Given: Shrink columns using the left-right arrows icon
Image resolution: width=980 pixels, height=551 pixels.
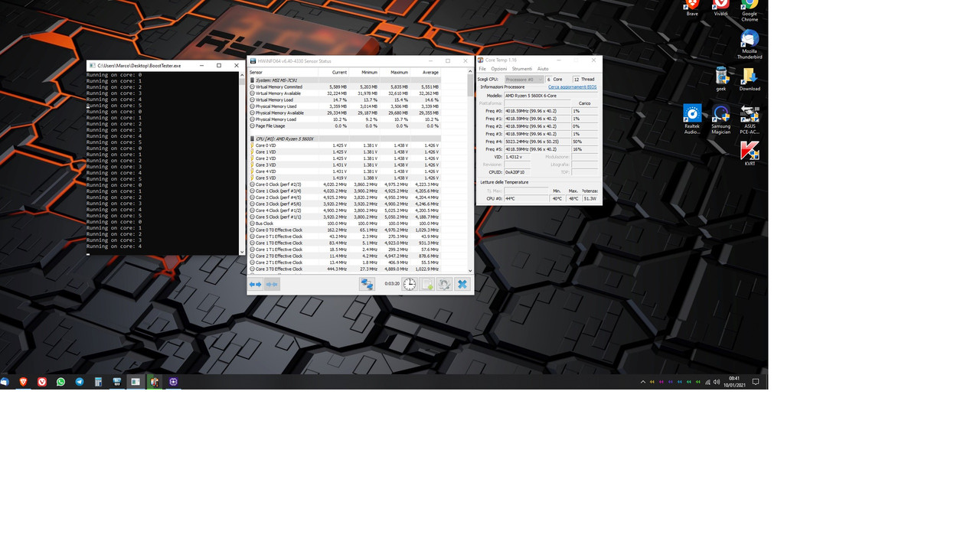Looking at the screenshot, I should [256, 284].
